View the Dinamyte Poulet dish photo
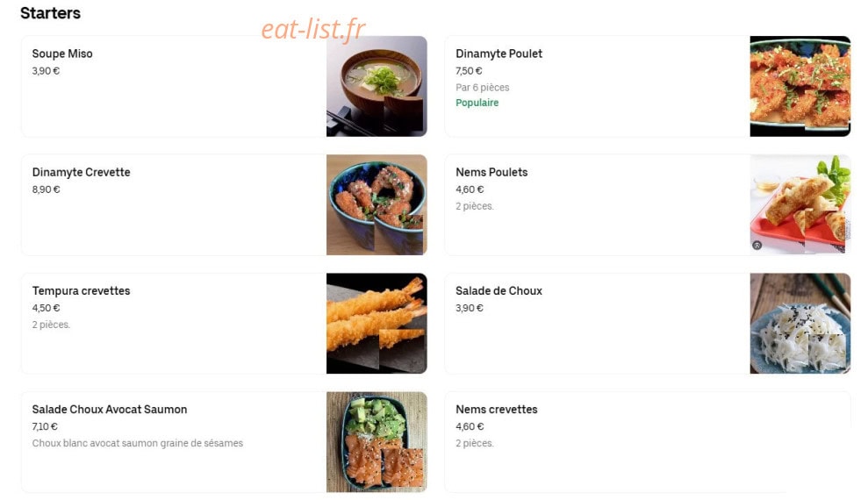Screen dimensions: 868x500 pos(800,86)
